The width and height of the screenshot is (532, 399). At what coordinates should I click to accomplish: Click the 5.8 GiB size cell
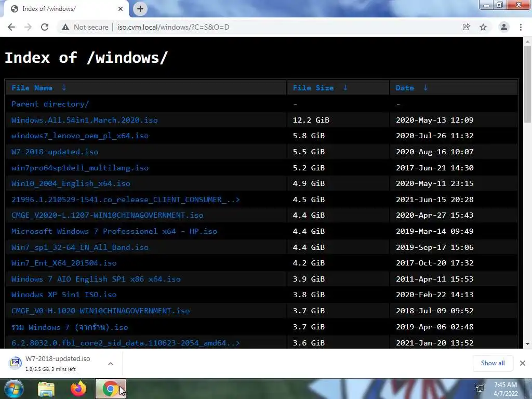point(309,136)
